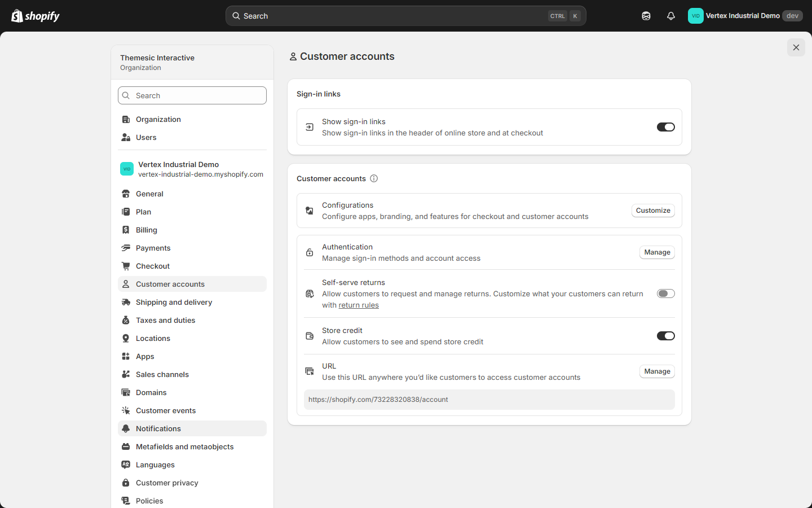Image resolution: width=812 pixels, height=508 pixels.
Task: Click the Organization icon in sidebar
Action: [126, 119]
